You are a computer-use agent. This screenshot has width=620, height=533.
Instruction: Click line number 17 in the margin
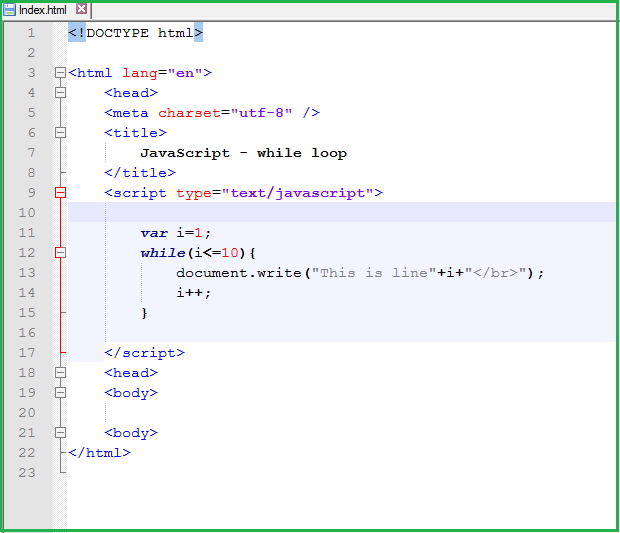pyautogui.click(x=27, y=353)
